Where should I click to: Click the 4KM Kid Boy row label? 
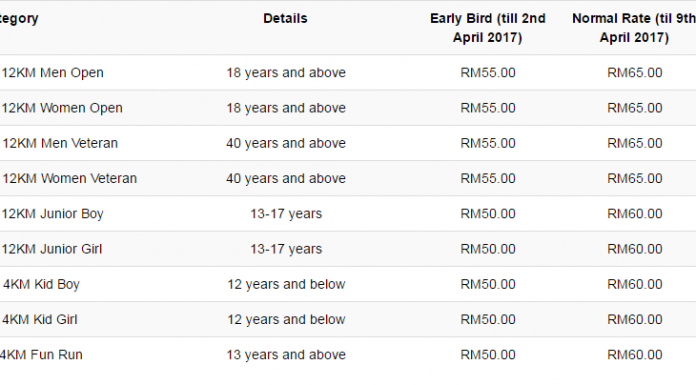click(x=41, y=284)
